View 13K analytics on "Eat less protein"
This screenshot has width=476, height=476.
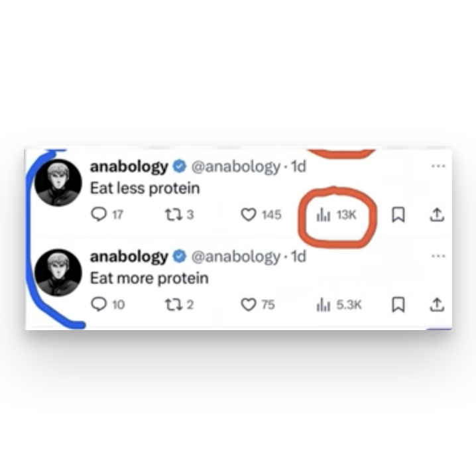(x=336, y=215)
